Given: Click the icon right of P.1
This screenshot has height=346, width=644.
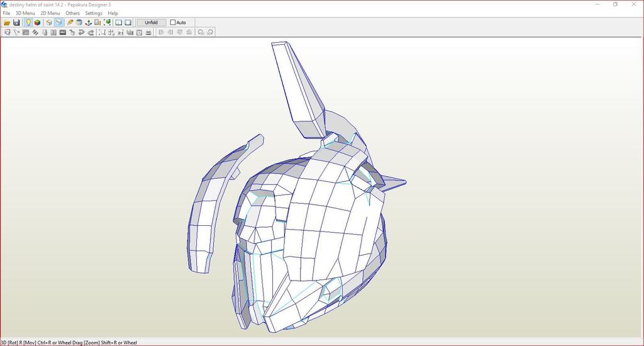Looking at the screenshot, I should pyautogui.click(x=130, y=33).
